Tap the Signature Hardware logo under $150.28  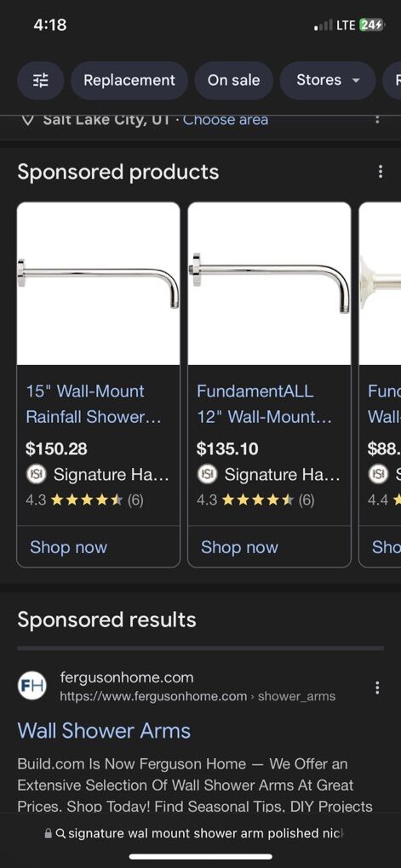click(35, 474)
